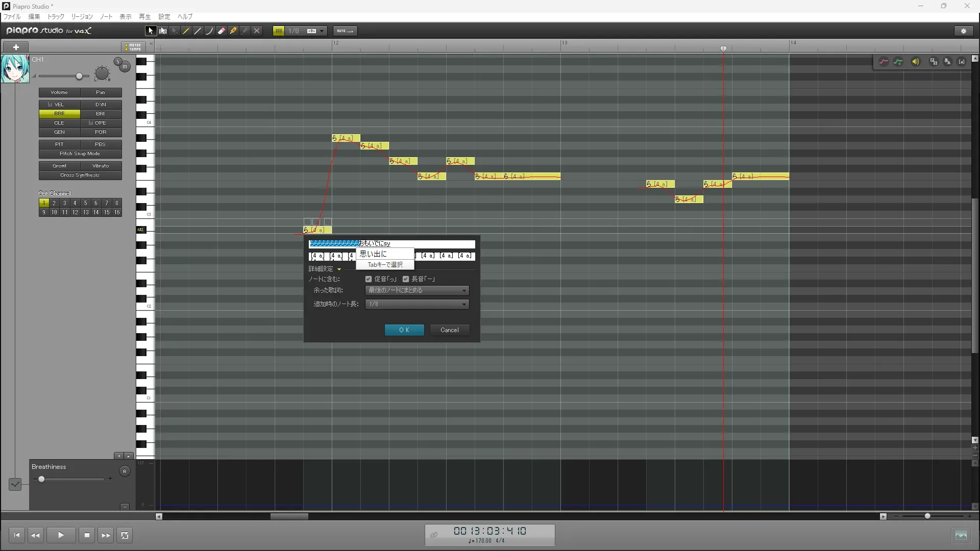Screen dimensions: 980x551
Task: Mute CH1 with the m button
Action: tap(125, 67)
